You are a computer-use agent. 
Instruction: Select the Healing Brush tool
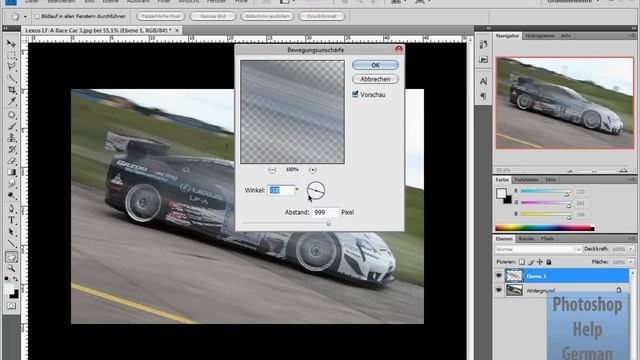point(11,115)
